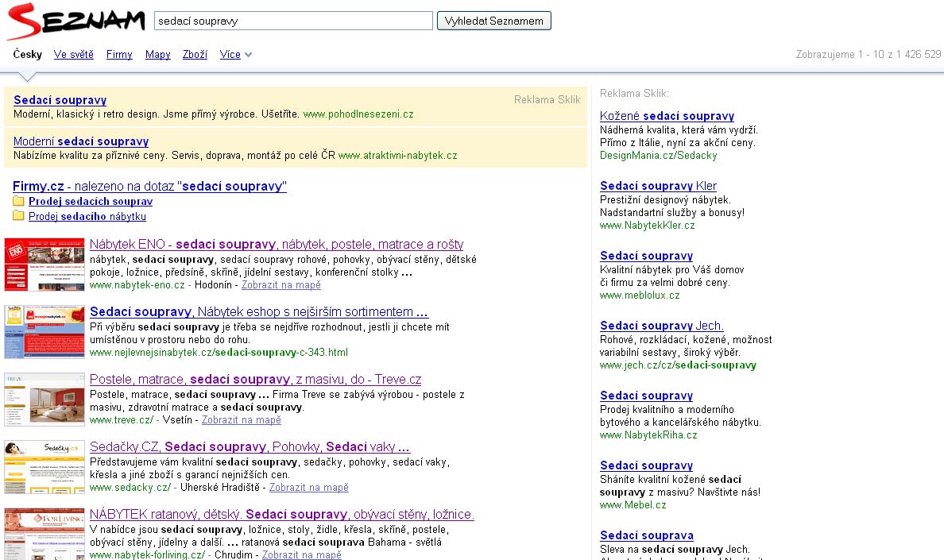Click 'Zobrazit na mapě' for Uherské Hradiště
This screenshot has height=560, width=944.
pos(309,487)
